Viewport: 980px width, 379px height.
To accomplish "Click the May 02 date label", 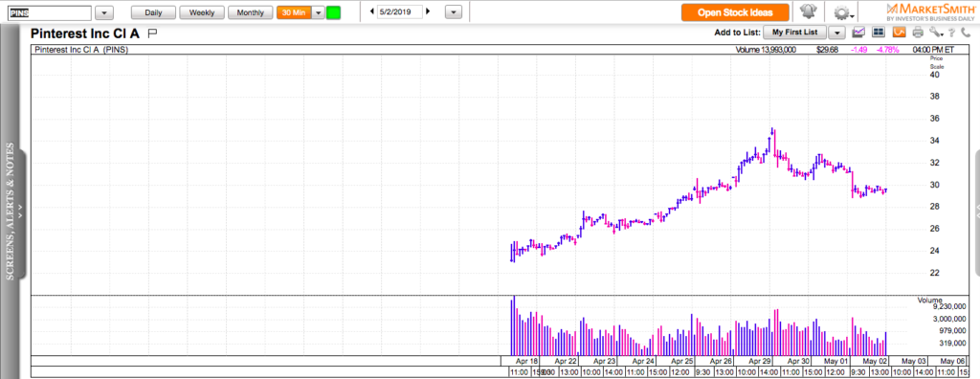I will [875, 362].
